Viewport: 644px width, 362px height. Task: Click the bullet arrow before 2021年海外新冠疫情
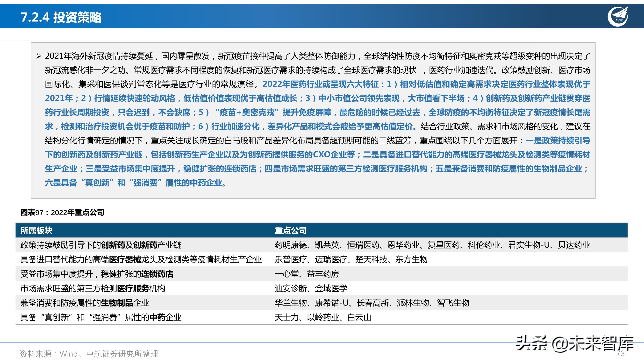[39, 56]
